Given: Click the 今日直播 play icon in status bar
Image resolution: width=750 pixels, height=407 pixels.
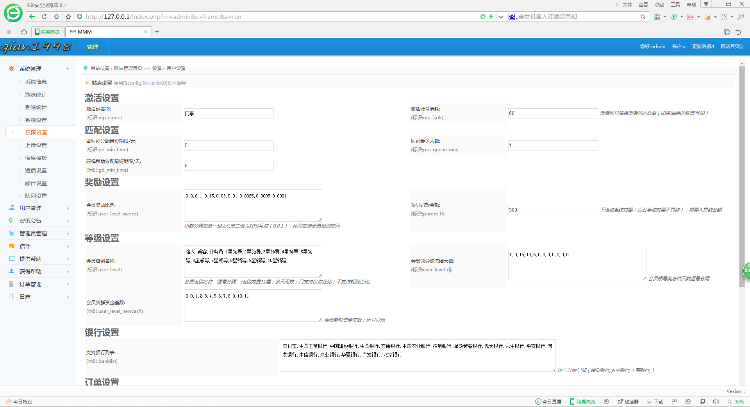Looking at the screenshot, I should (538, 402).
